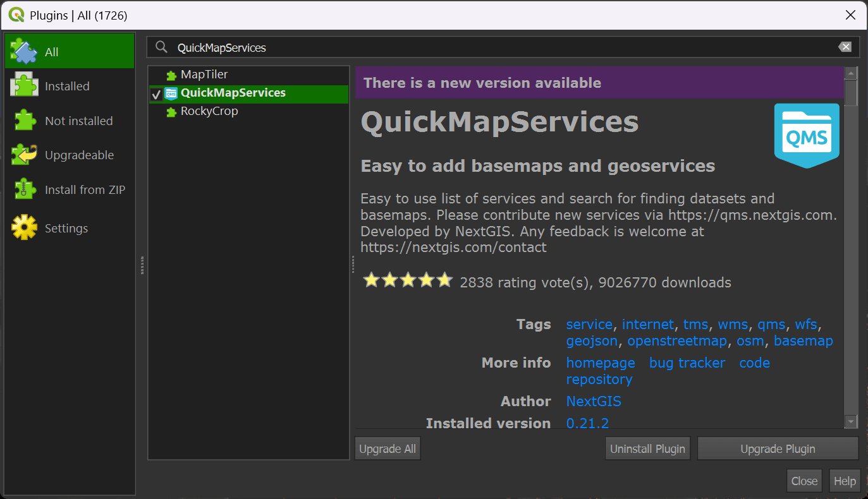Click the large QMS plugin logo
868x499 pixels.
(807, 136)
